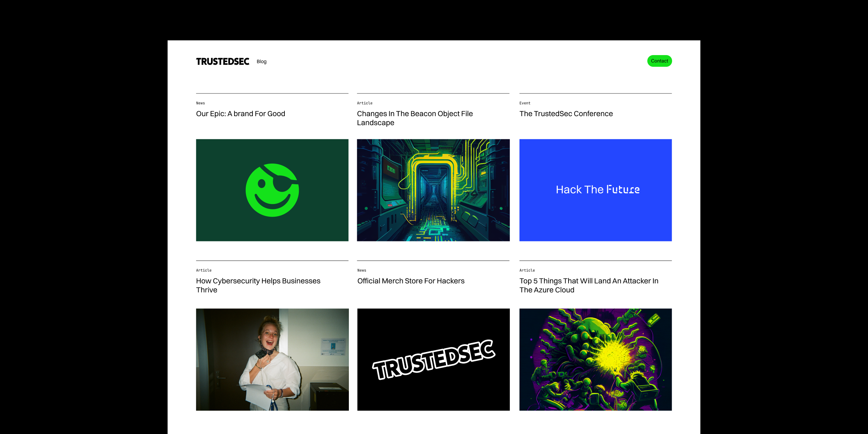The height and width of the screenshot is (434, 868).
Task: Click the Contact button
Action: pyautogui.click(x=659, y=61)
